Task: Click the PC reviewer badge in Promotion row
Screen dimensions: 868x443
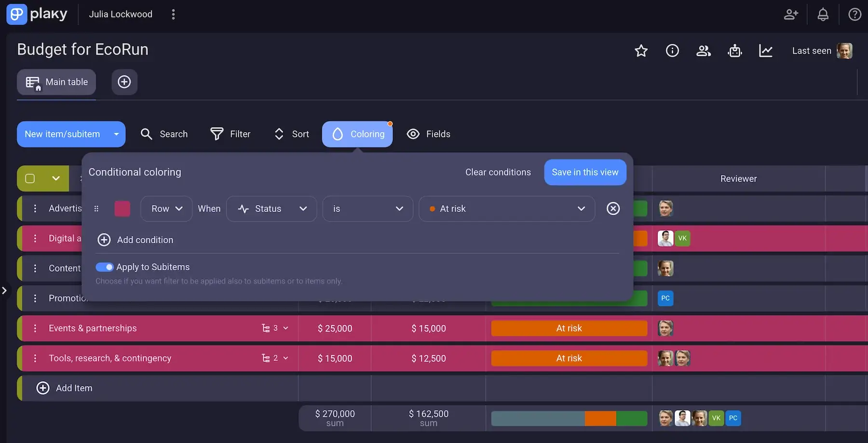Action: point(665,298)
